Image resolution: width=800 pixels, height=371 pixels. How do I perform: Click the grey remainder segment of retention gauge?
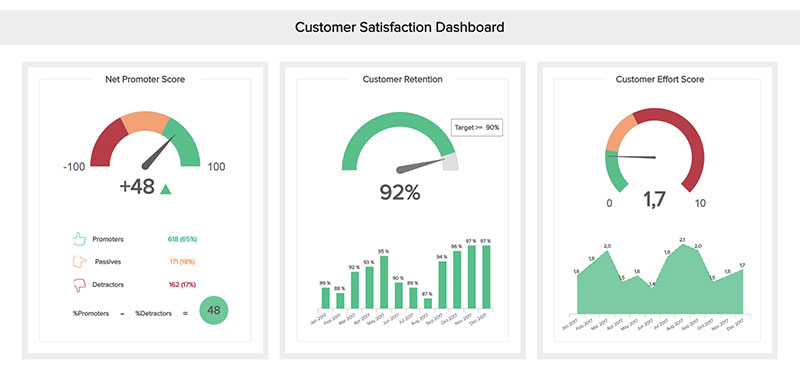pos(451,161)
